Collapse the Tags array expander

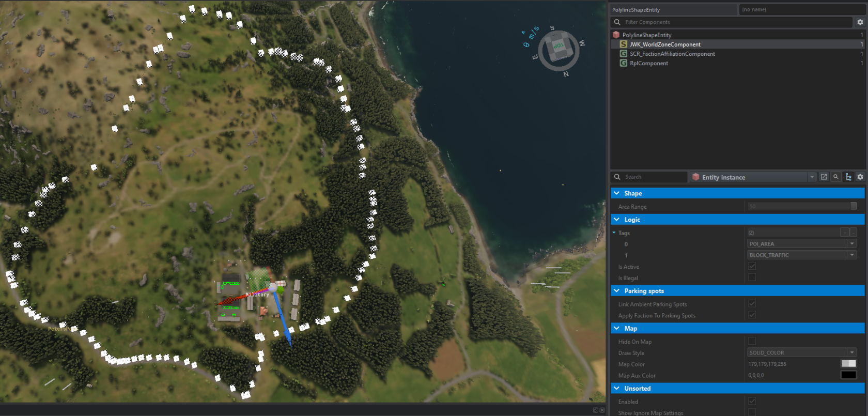point(614,233)
